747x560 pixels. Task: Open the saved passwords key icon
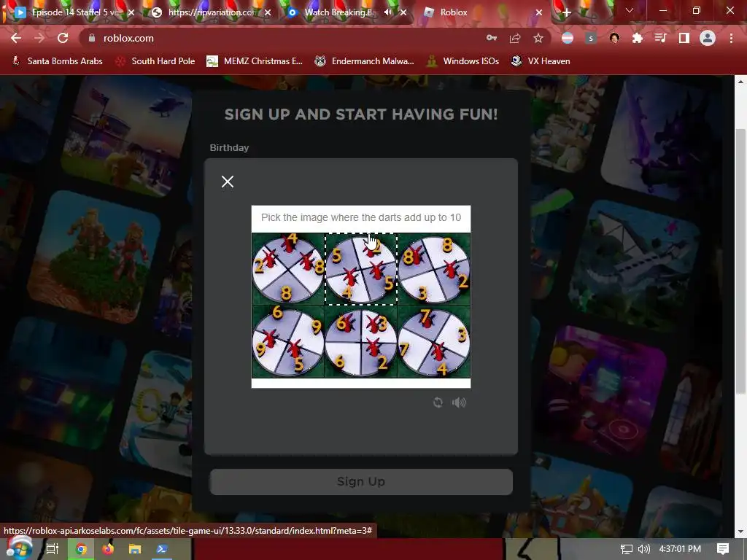tap(492, 38)
